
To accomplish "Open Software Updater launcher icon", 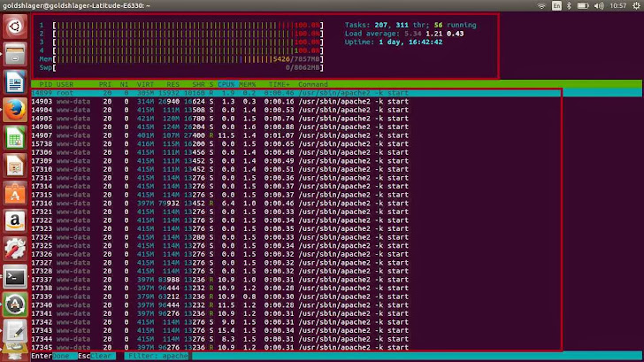I will (15, 304).
